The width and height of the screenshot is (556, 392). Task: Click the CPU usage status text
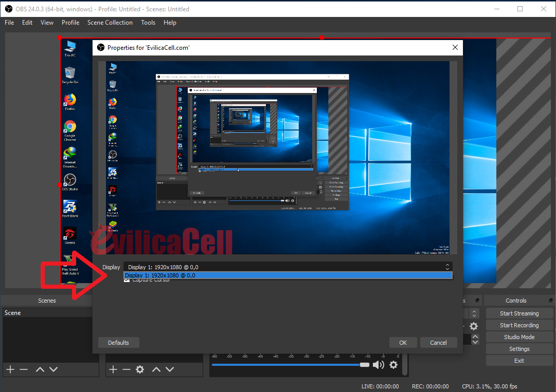[x=489, y=386]
